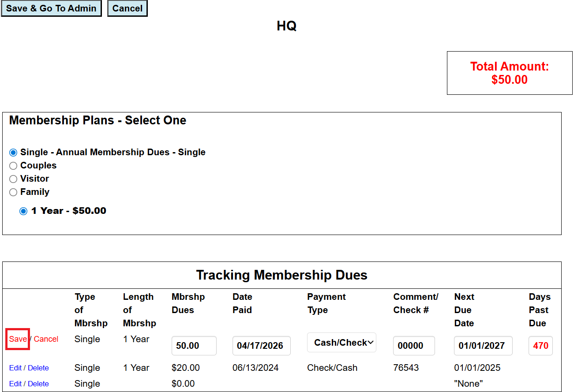Click the Date Paid column header
574x392 pixels.
(x=242, y=303)
